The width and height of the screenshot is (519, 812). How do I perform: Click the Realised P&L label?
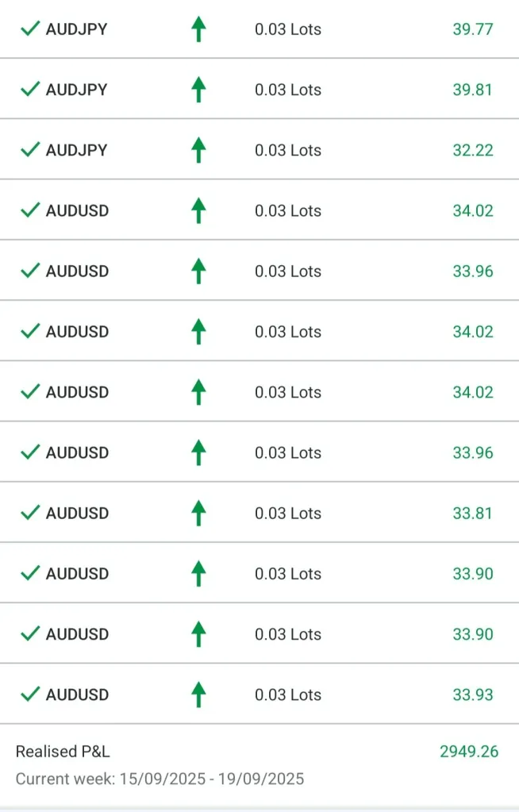coord(63,752)
